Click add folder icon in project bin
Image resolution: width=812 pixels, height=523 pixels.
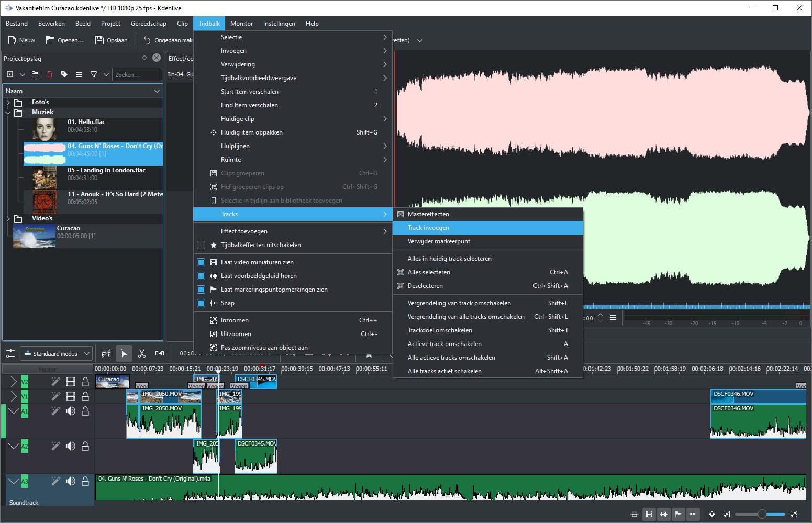click(35, 75)
